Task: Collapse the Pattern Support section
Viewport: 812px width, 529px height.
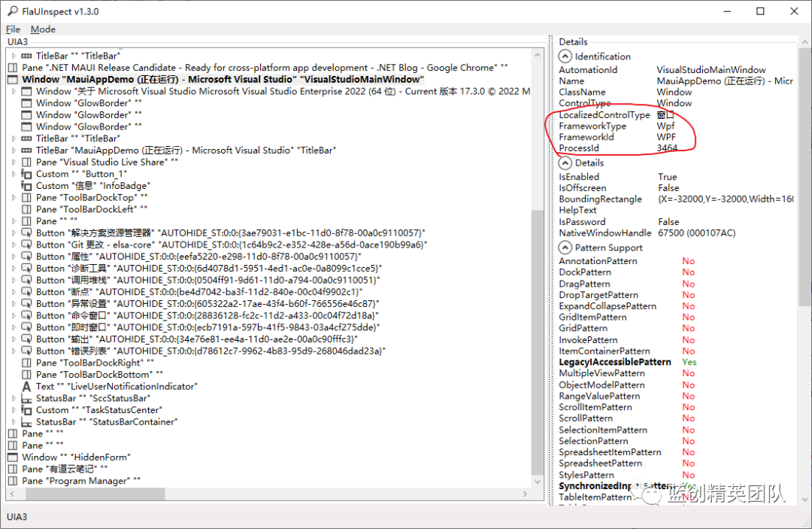Action: tap(565, 248)
